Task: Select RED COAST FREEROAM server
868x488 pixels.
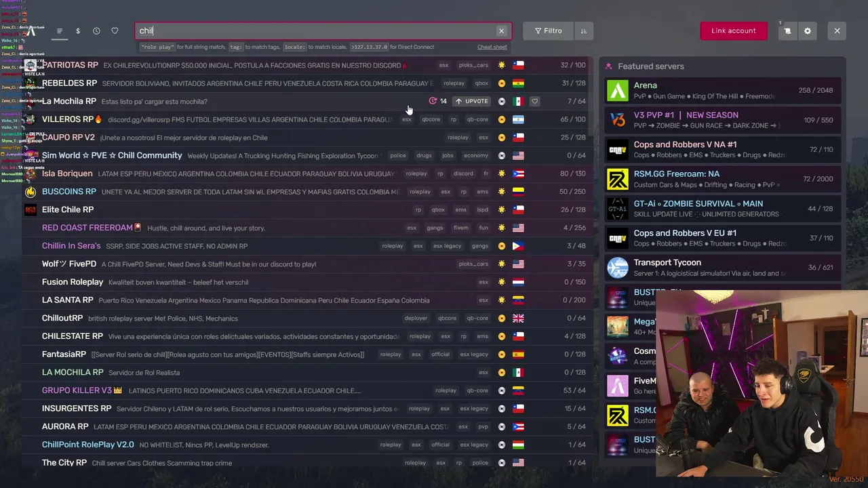Action: [307, 228]
